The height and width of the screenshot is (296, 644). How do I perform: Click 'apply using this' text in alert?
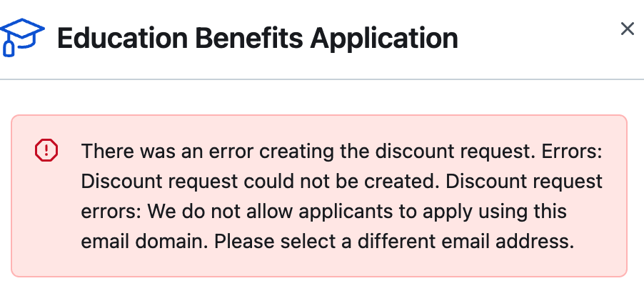click(x=495, y=212)
